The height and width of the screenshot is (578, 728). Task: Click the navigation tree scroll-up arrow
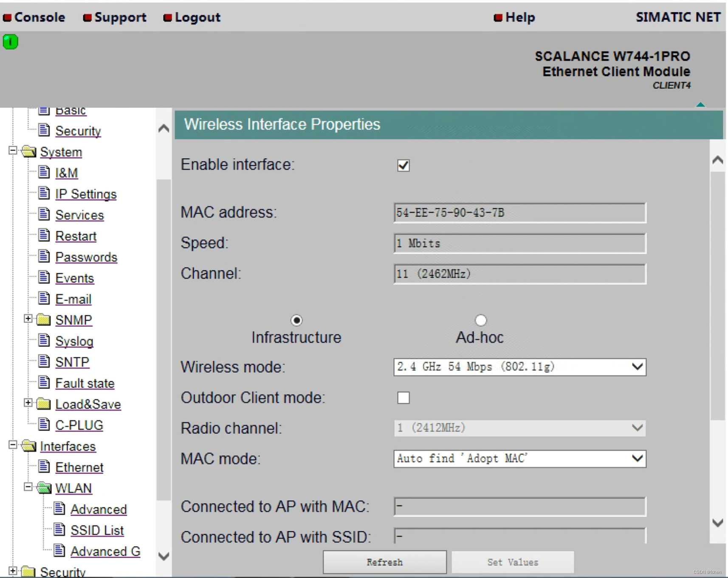point(164,128)
